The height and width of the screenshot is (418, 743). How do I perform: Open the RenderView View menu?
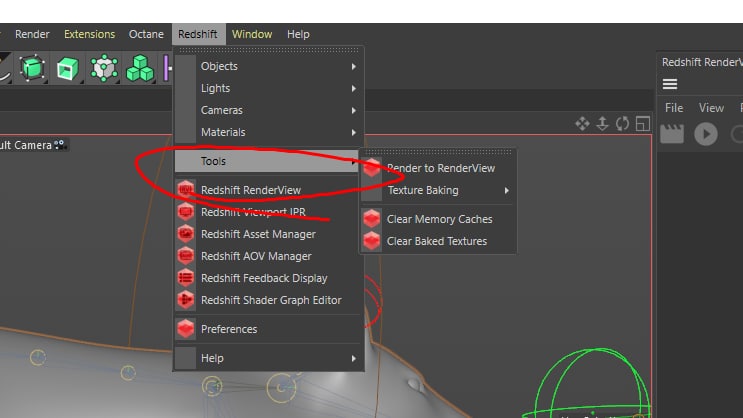tap(711, 108)
